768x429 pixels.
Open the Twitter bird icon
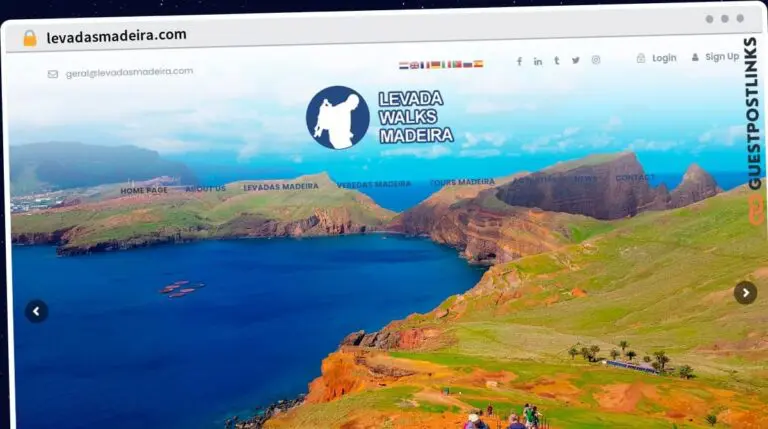click(x=576, y=60)
